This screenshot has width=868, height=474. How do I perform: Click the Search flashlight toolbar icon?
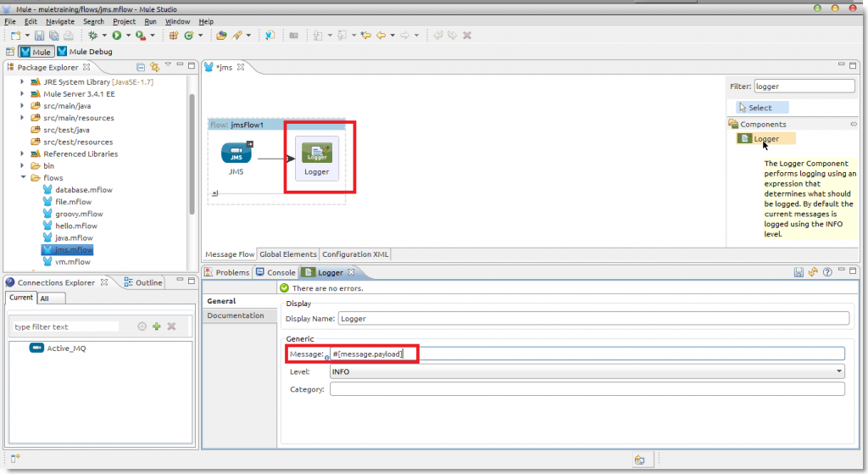click(237, 36)
